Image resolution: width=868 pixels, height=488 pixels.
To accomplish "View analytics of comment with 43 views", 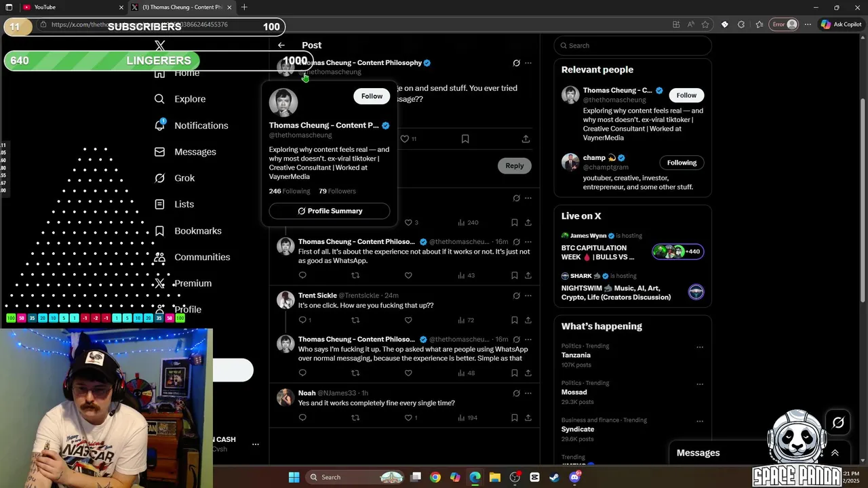I will click(x=467, y=275).
